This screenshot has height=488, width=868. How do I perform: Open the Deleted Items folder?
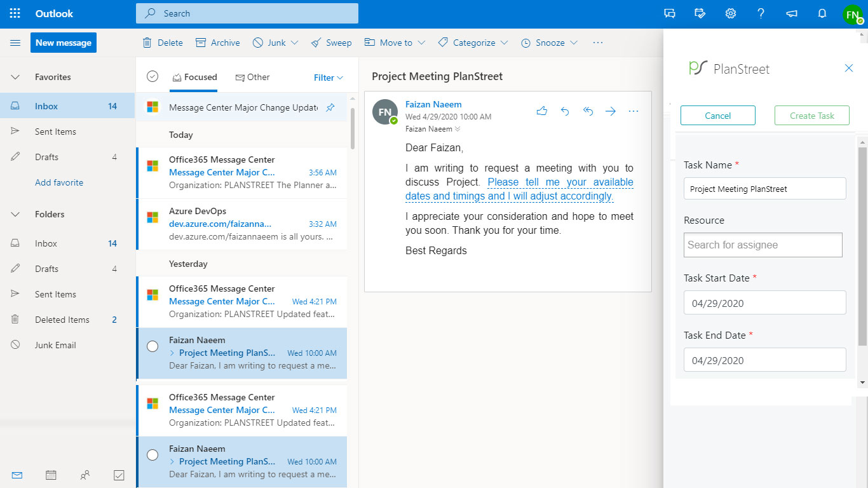pyautogui.click(x=68, y=320)
